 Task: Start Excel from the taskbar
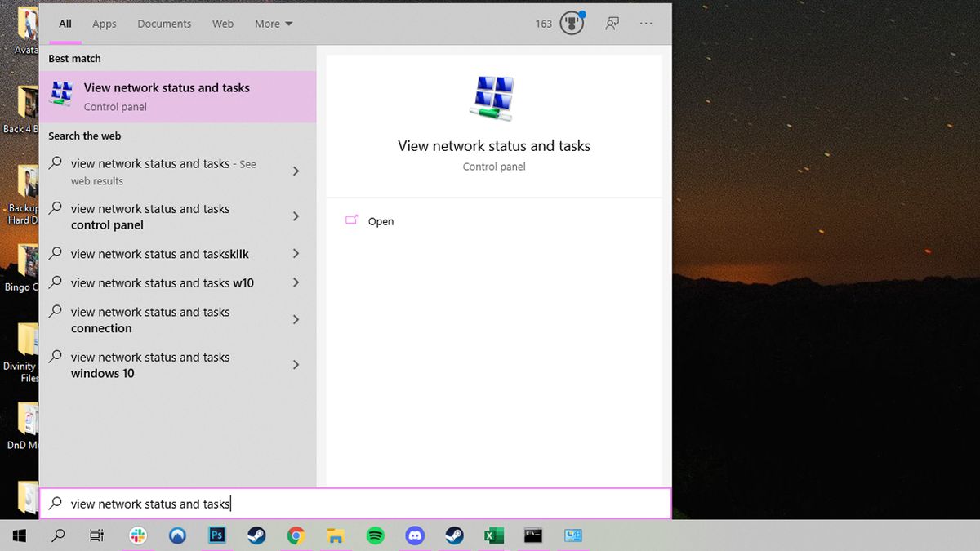pyautogui.click(x=494, y=535)
